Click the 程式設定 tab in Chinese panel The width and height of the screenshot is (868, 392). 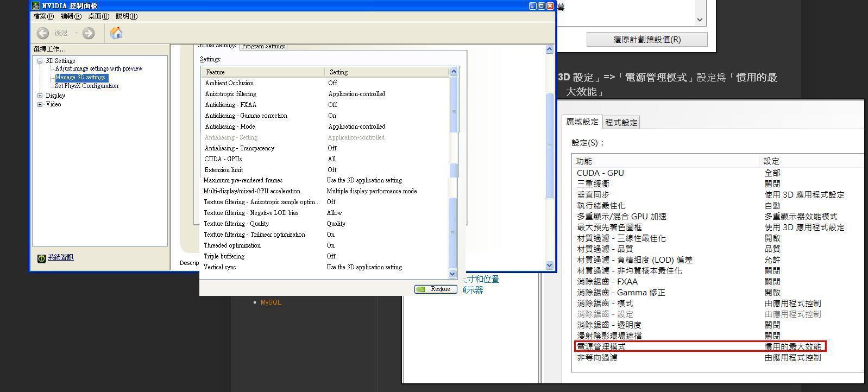(x=621, y=123)
